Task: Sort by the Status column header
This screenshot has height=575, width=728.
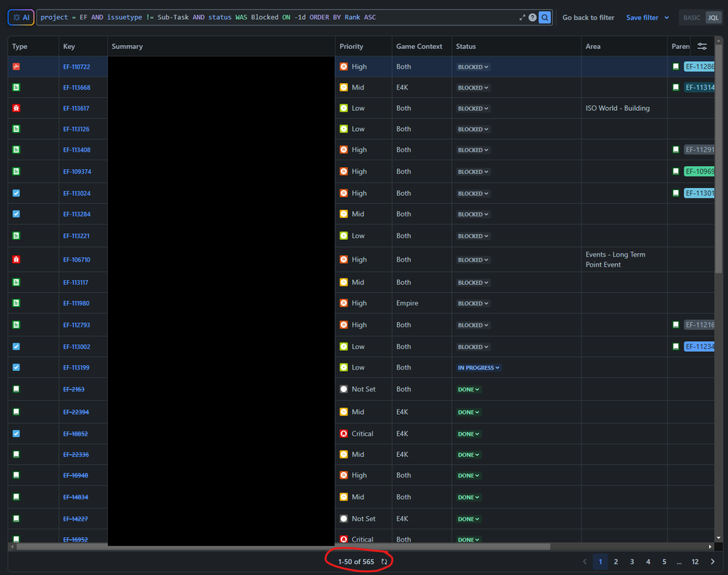Action: pyautogui.click(x=466, y=47)
